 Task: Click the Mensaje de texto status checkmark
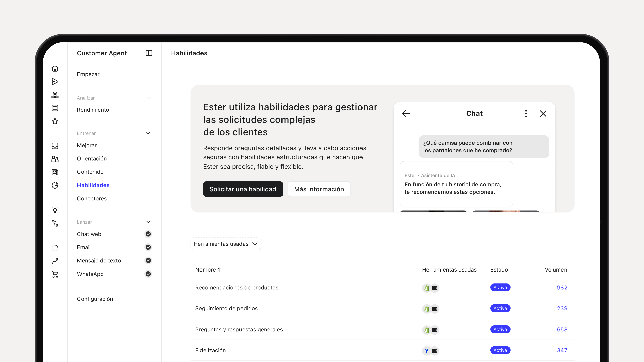148,261
